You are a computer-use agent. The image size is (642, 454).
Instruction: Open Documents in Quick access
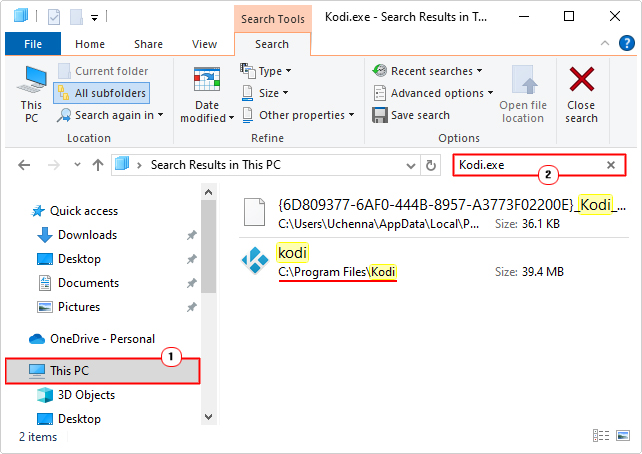78,283
